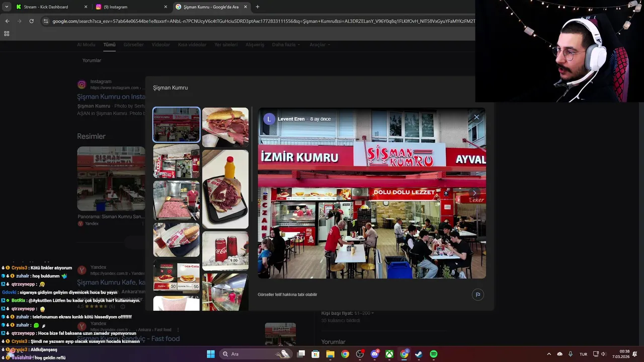644x362 pixels.
Task: Open File Explorer from the taskbar
Action: pyautogui.click(x=330, y=354)
